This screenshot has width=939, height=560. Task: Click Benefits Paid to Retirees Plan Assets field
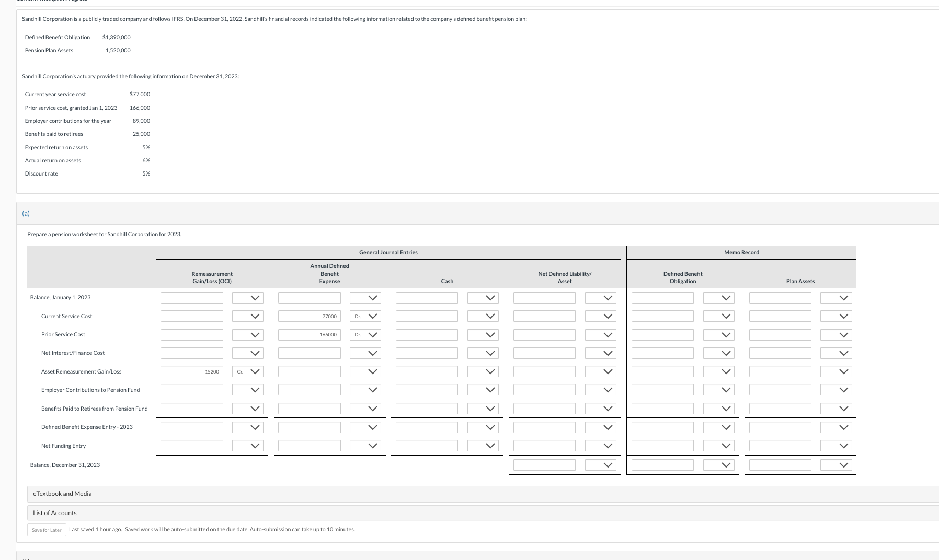[781, 409]
